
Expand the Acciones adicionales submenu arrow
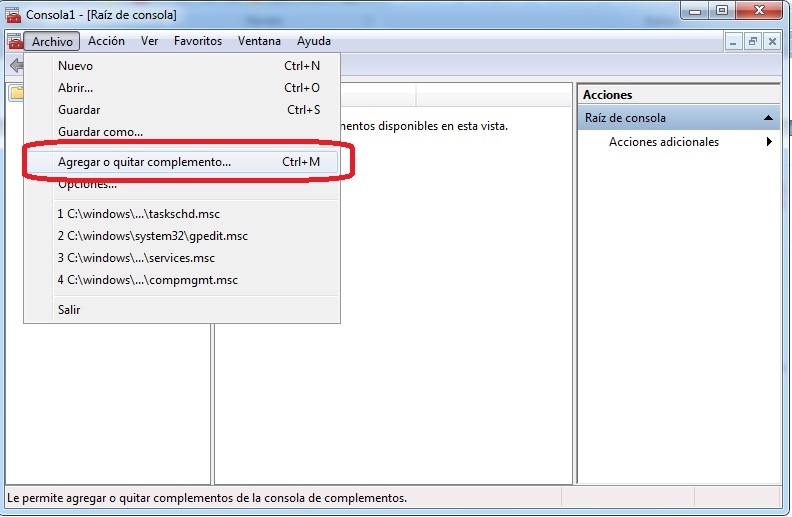pyautogui.click(x=769, y=142)
